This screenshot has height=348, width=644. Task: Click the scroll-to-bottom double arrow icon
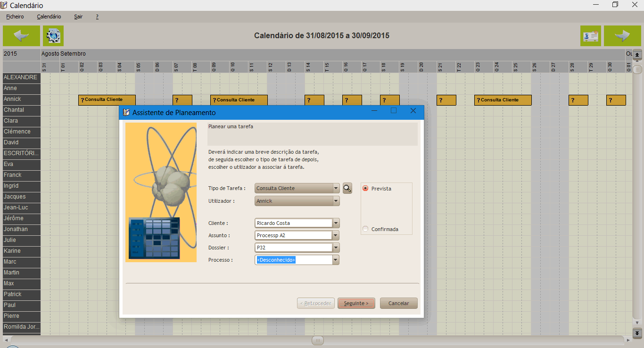(637, 333)
